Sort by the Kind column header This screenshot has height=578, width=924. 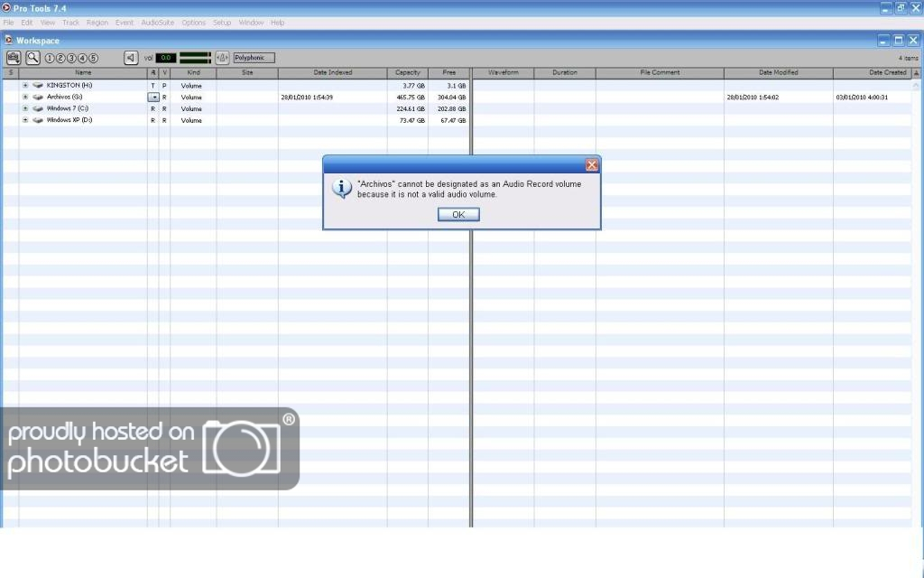coord(193,72)
